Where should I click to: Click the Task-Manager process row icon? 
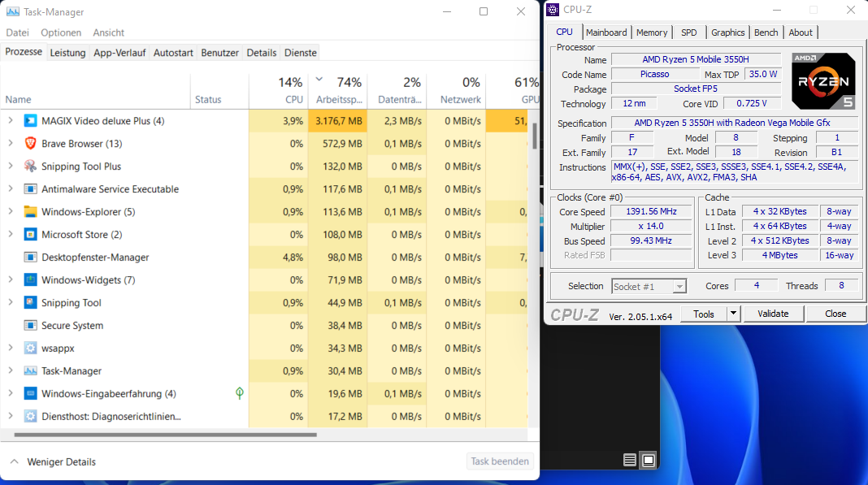click(x=30, y=370)
